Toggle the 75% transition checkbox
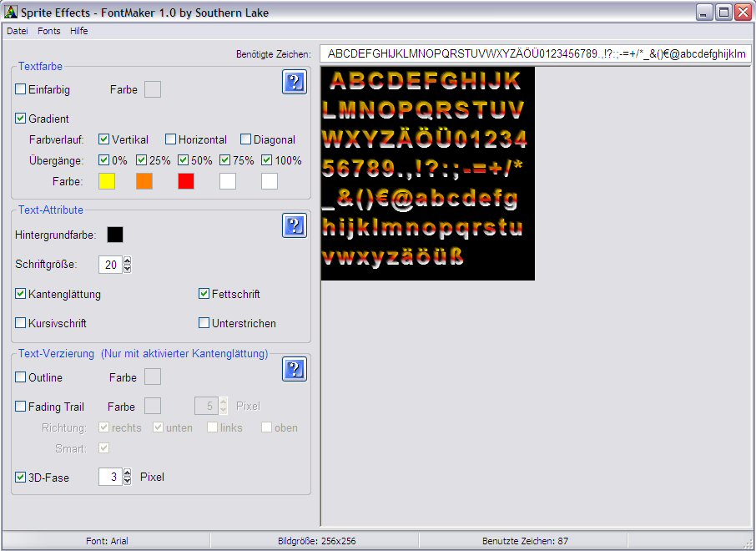756x551 pixels. [224, 160]
